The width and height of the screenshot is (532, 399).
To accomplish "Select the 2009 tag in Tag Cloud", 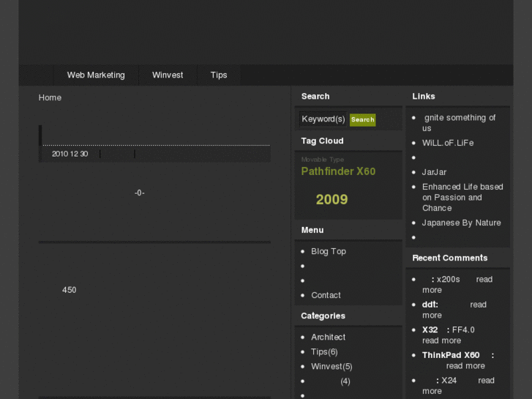I will [x=331, y=199].
